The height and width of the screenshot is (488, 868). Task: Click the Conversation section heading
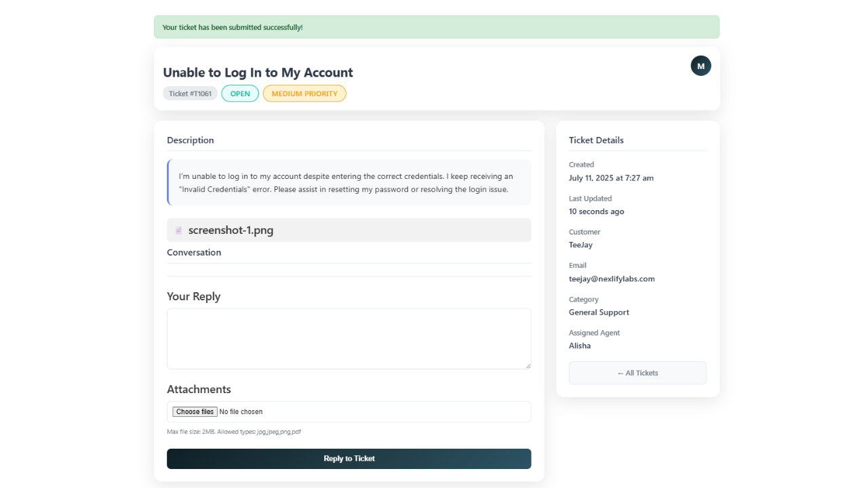click(194, 252)
